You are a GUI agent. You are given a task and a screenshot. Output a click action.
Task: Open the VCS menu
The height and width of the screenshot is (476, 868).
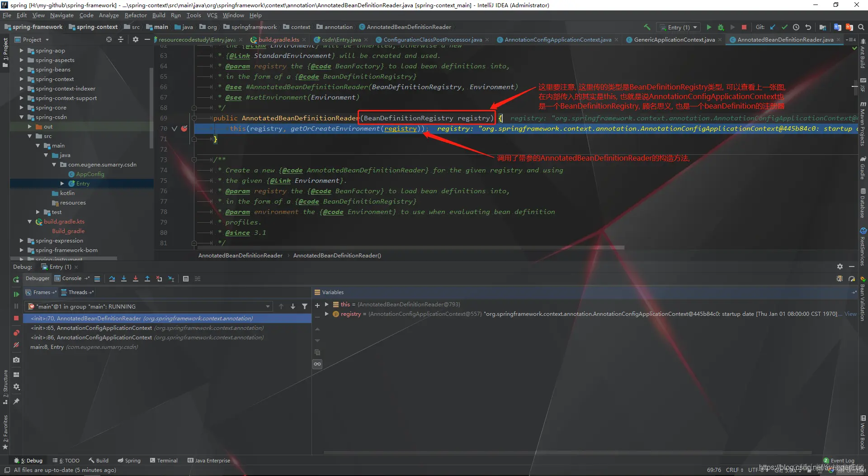point(212,15)
